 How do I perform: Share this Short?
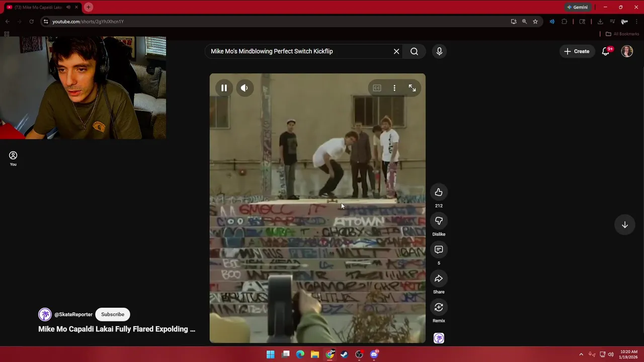point(439,279)
